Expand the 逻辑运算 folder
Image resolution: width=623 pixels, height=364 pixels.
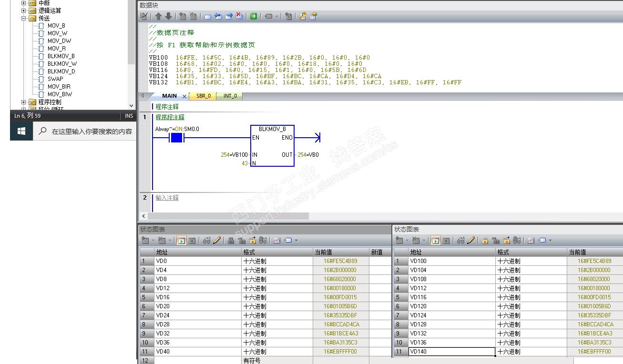24,10
